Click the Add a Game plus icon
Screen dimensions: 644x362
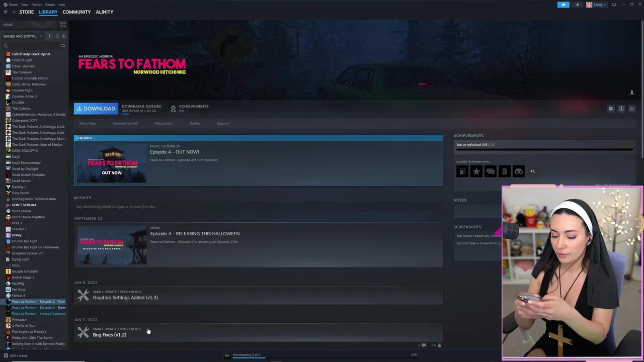tap(6, 355)
